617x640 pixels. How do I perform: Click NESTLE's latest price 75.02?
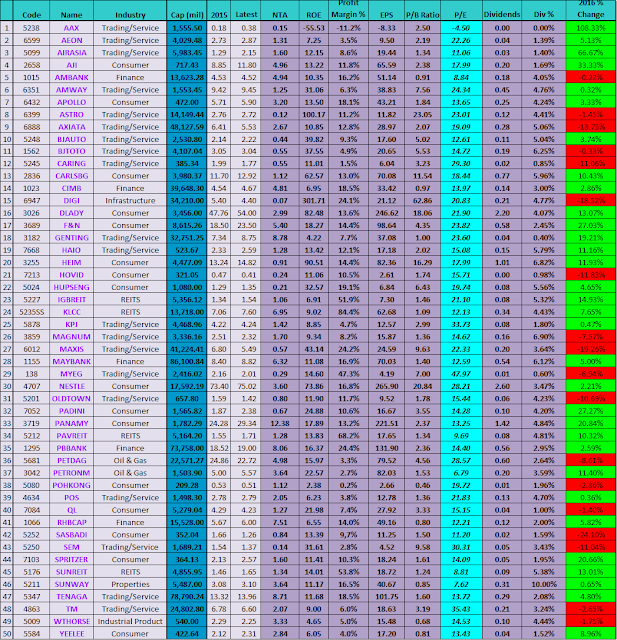pyautogui.click(x=246, y=387)
